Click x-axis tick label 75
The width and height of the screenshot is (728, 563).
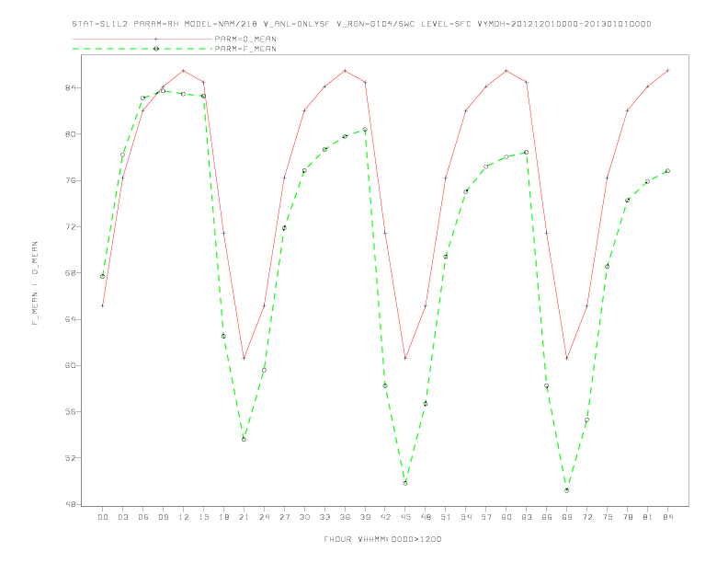pyautogui.click(x=608, y=517)
